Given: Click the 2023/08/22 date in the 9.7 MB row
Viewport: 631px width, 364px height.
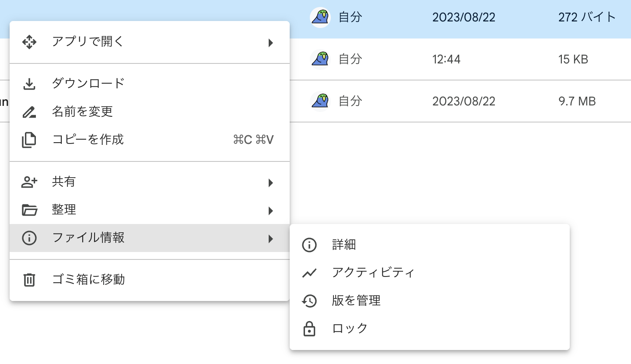Looking at the screenshot, I should point(464,101).
